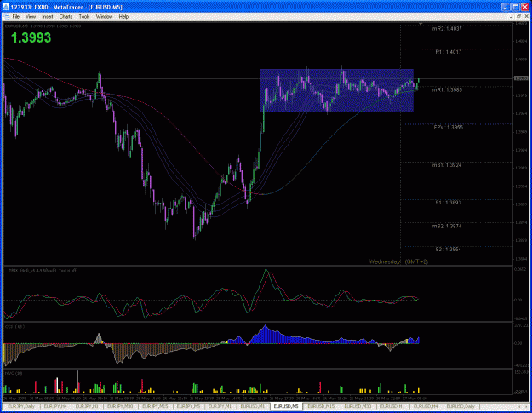
Task: Click the left tab-scroll arrow
Action: (x=519, y=406)
